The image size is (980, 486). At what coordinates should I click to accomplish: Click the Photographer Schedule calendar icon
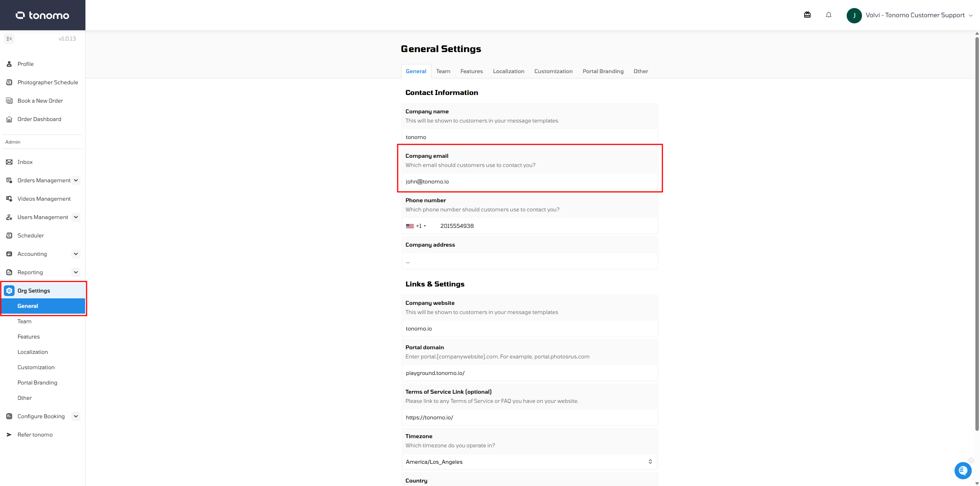click(x=9, y=82)
